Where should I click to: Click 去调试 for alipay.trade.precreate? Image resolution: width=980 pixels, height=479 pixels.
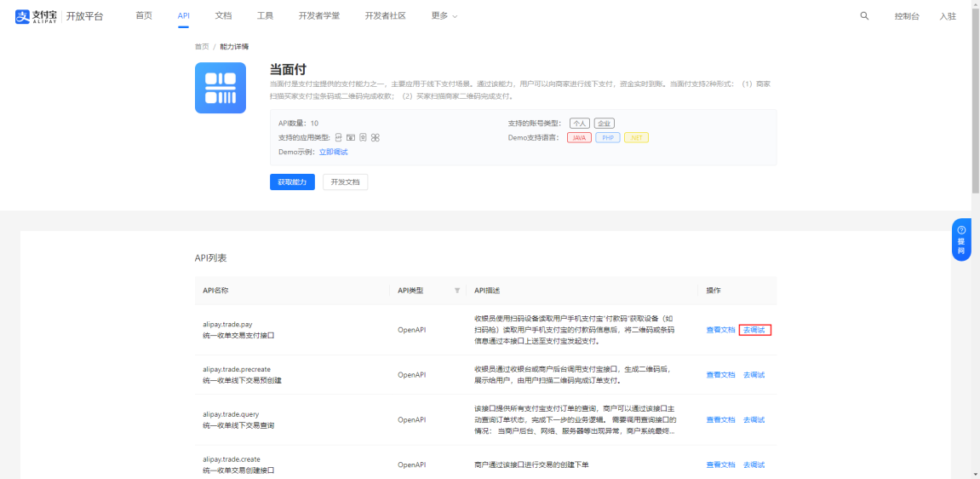[x=754, y=374]
